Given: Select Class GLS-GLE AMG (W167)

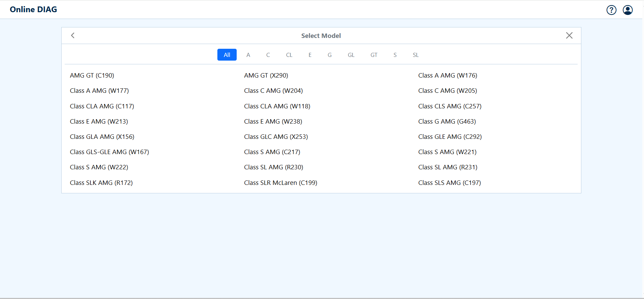Looking at the screenshot, I should (x=109, y=152).
